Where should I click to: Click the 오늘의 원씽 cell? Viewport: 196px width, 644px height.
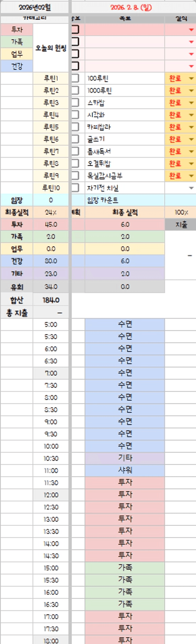pos(51,48)
